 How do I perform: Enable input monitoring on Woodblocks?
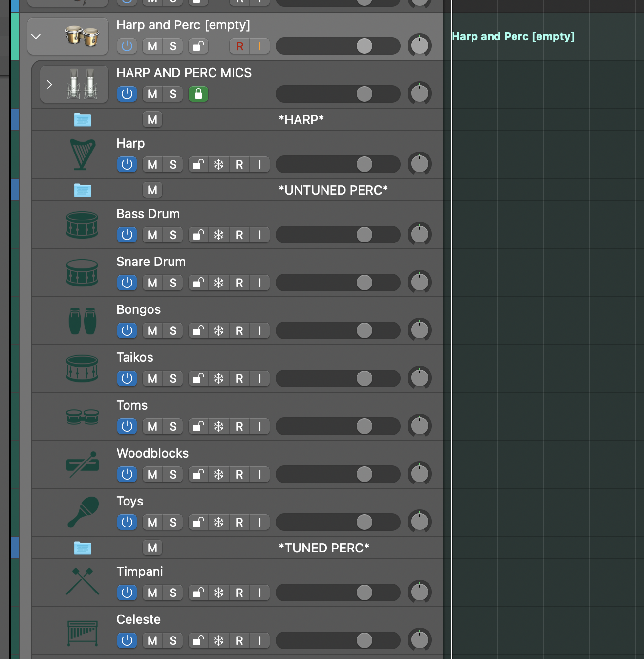(x=260, y=475)
